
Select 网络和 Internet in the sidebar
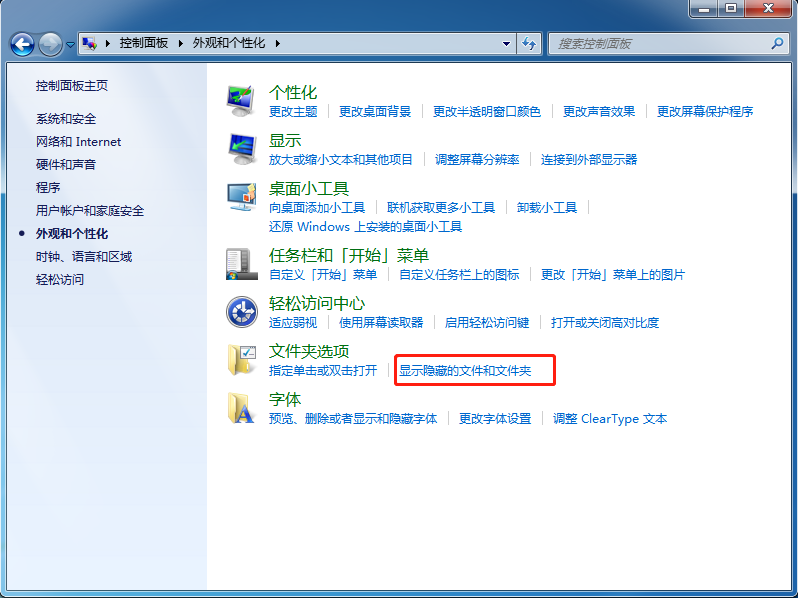78,141
